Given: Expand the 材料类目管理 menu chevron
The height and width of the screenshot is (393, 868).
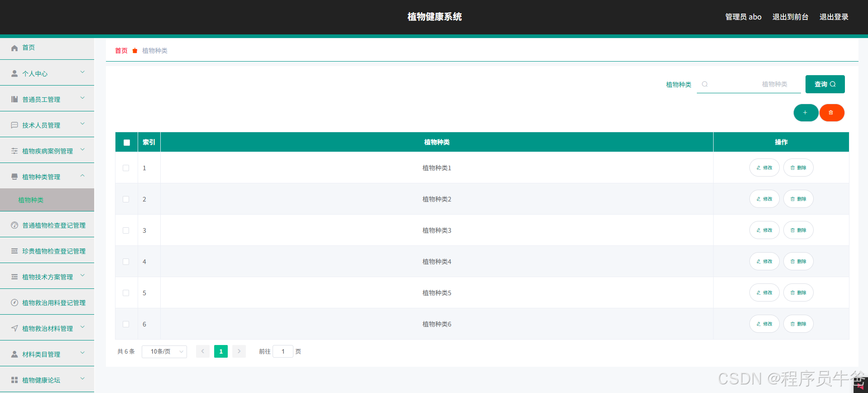Looking at the screenshot, I should pos(82,353).
